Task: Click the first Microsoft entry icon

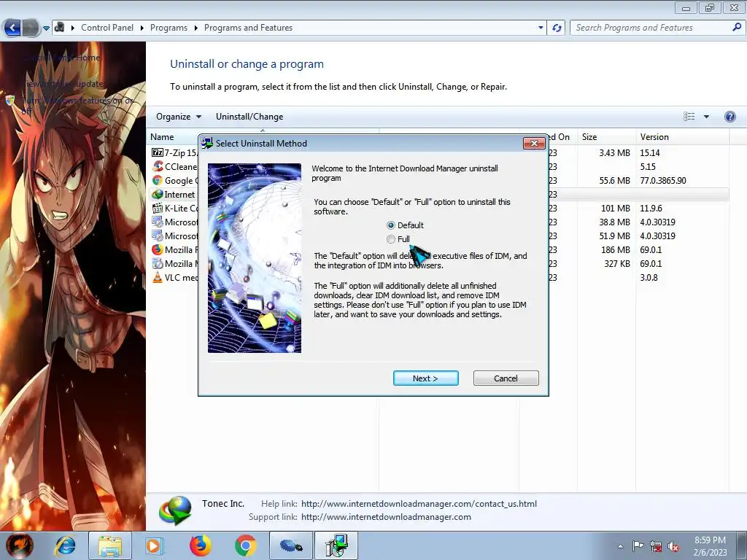Action: 158,222
